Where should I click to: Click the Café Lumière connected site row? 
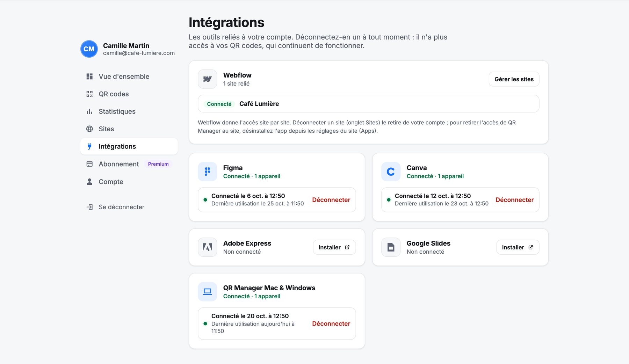(368, 104)
